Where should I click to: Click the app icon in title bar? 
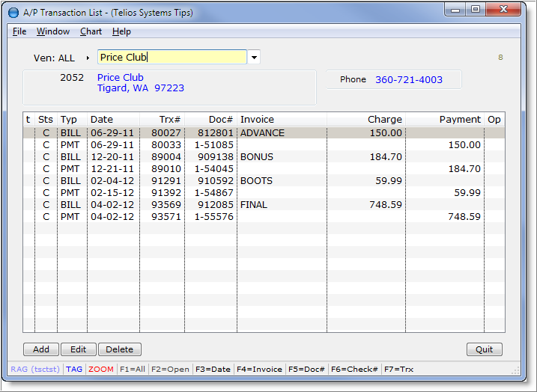pos(13,12)
